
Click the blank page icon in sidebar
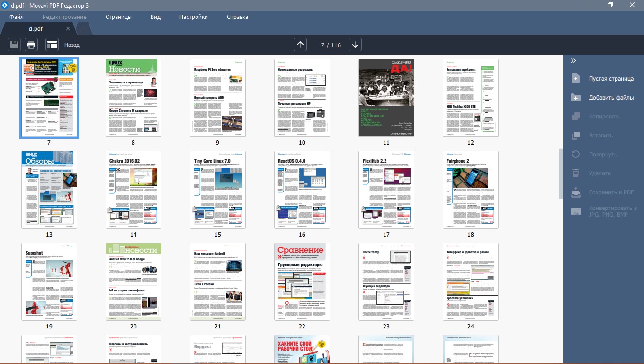[576, 79]
